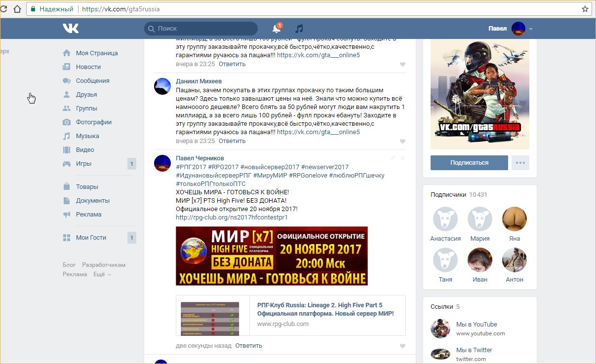Viewport: 596px width, 364px height.
Task: Open subscriber Антон avatar
Action: [x=515, y=260]
